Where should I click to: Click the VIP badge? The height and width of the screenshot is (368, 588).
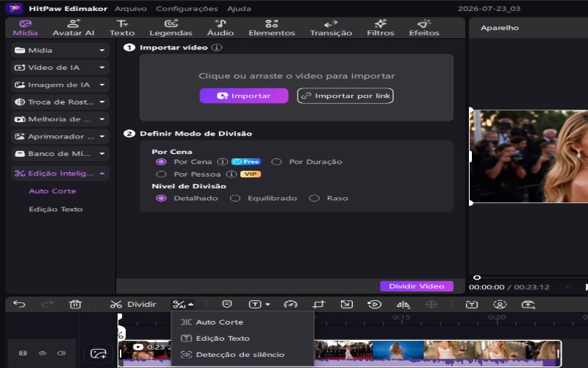pos(251,174)
